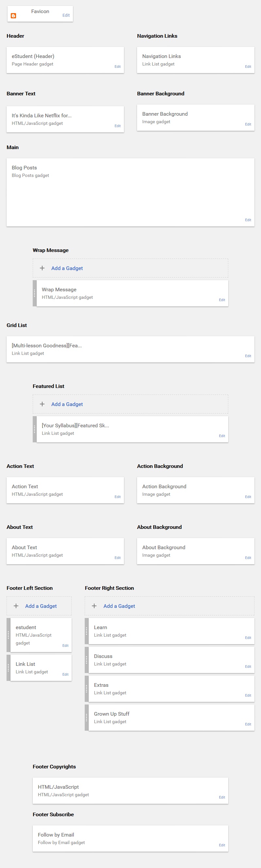Click drag handle of Your Syllabus gadget

tap(35, 429)
